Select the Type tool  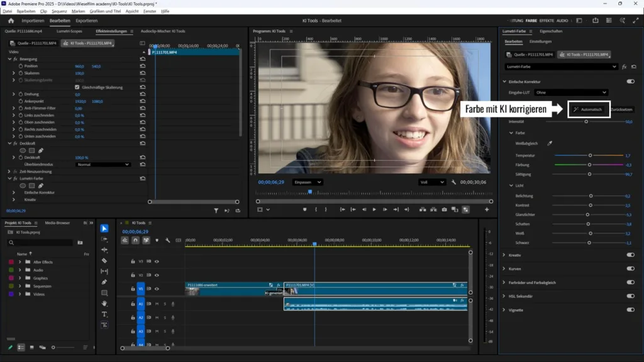tap(104, 314)
